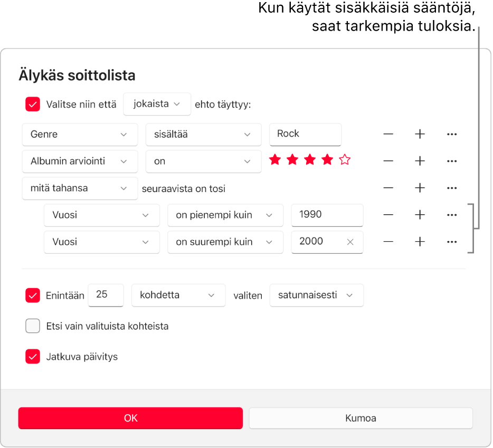Open the on suurempi kuin condition dropdown
Screen dimensions: 493x448
(225, 242)
